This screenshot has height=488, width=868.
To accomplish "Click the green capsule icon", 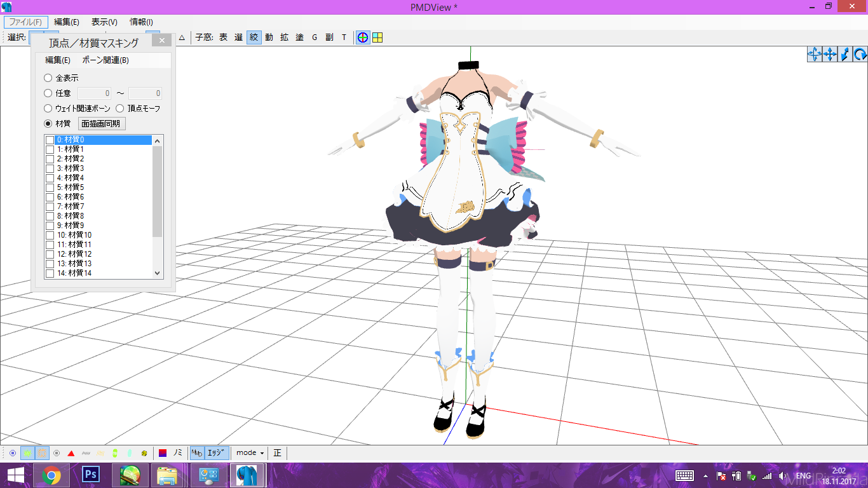I will pos(115,453).
